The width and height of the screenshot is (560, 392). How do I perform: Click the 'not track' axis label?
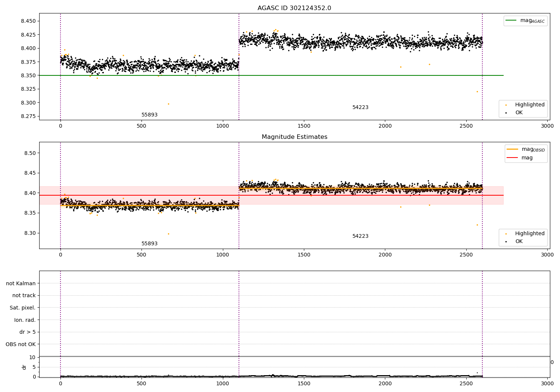24,296
